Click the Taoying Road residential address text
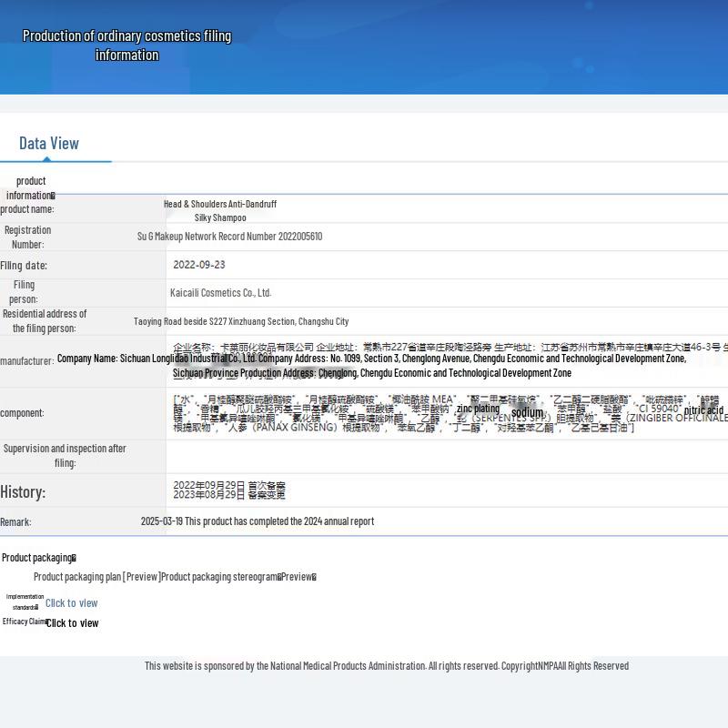728x728 pixels. pyautogui.click(x=240, y=321)
